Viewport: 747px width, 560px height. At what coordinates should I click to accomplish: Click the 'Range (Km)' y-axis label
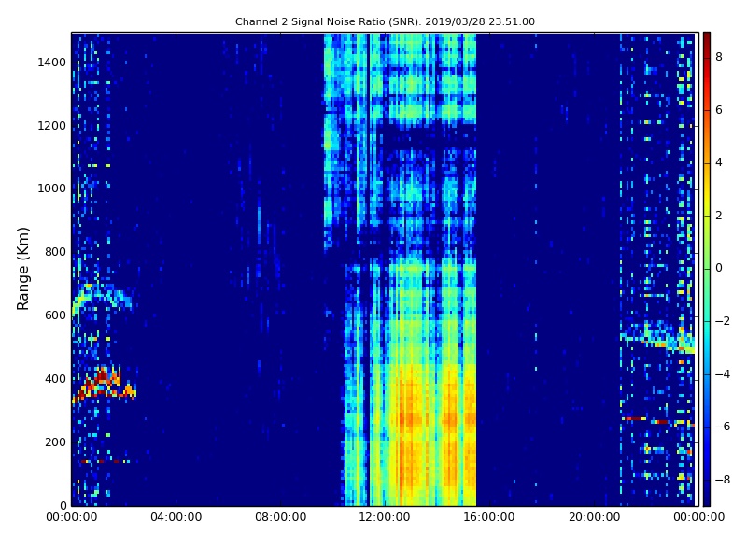[22, 269]
